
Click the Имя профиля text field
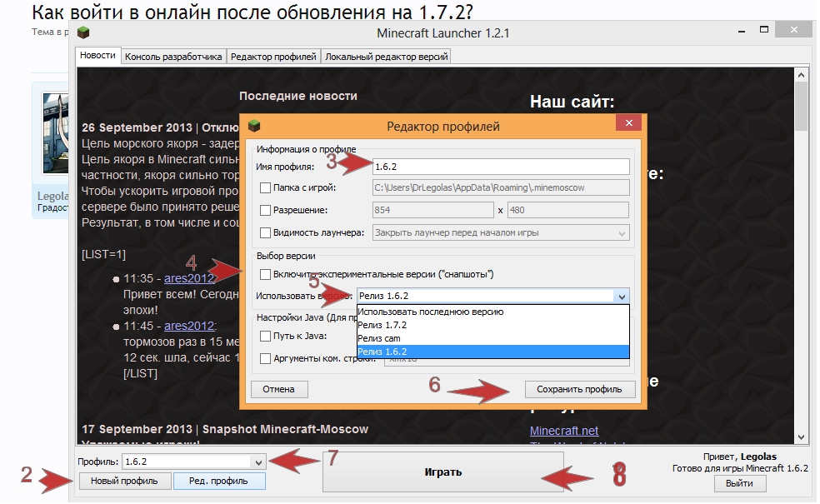pyautogui.click(x=500, y=167)
